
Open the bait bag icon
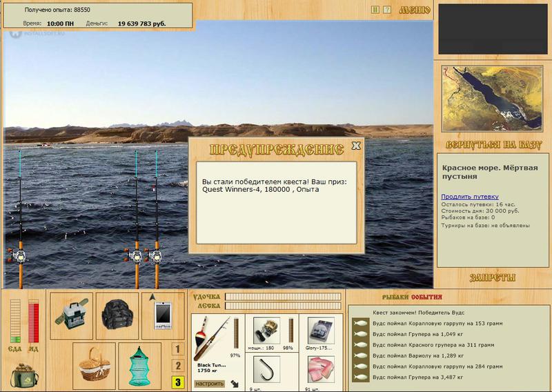pos(23,375)
